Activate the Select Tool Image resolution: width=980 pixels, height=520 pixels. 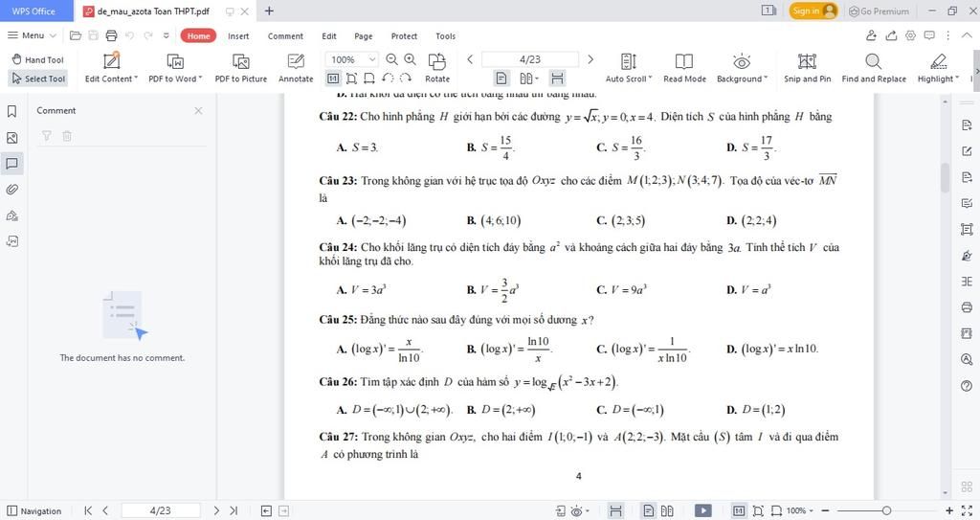(38, 79)
